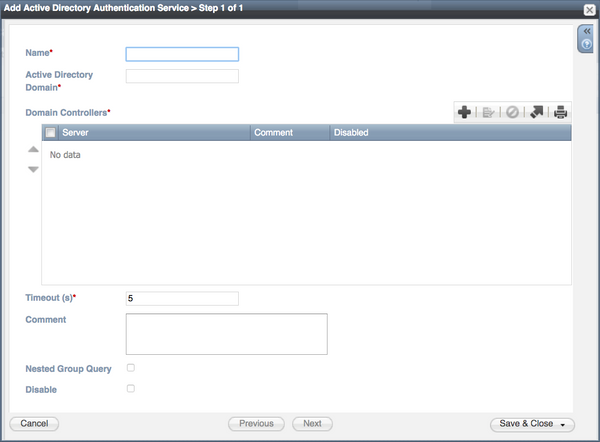Click the print icon in toolbar
The height and width of the screenshot is (442, 600).
point(560,112)
